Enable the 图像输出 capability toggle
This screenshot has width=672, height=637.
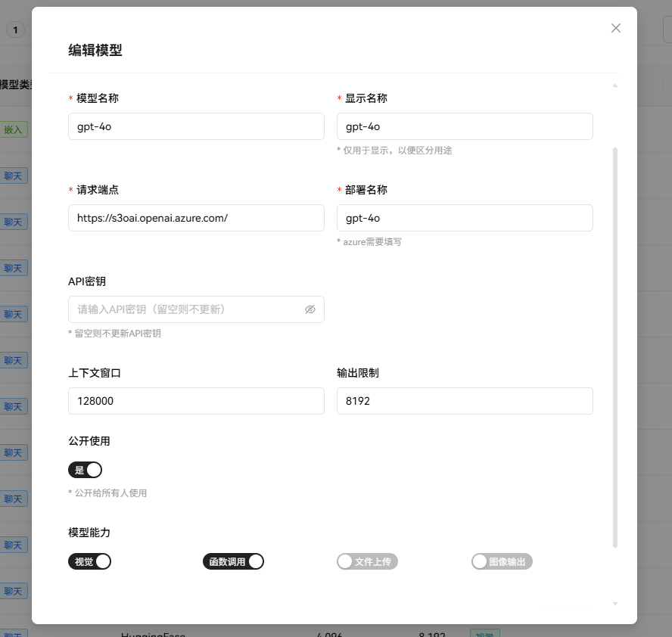pyautogui.click(x=502, y=561)
